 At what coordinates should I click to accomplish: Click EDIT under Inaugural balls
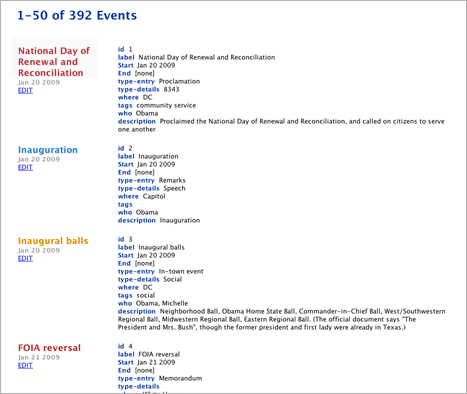[25, 258]
